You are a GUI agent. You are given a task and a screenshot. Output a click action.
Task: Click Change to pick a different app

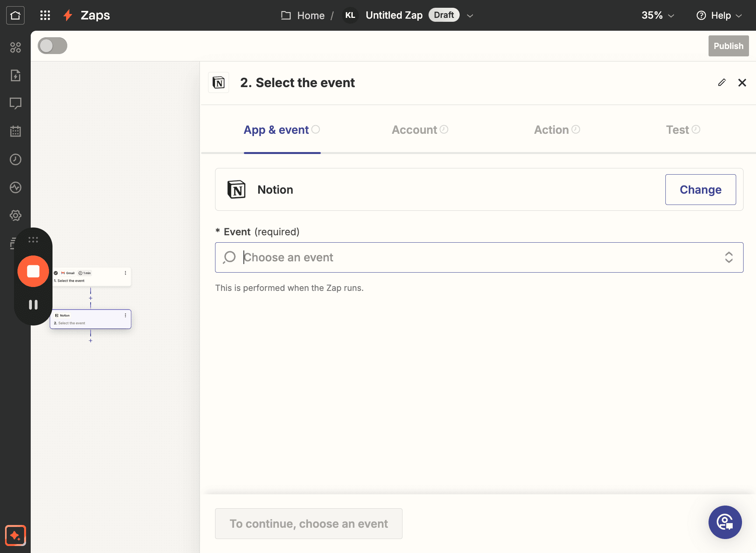pos(700,189)
